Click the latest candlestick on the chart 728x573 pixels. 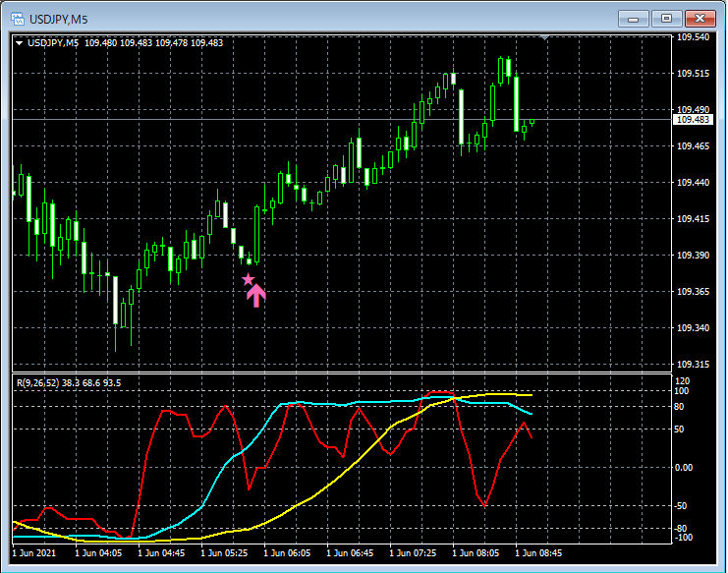532,122
